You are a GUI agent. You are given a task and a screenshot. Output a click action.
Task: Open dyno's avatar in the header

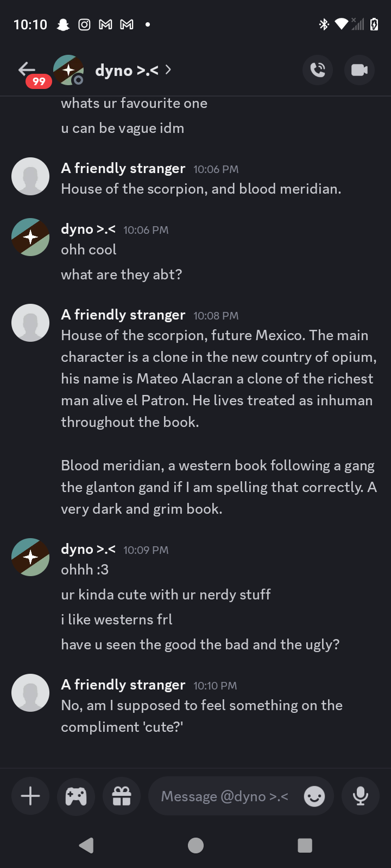pyautogui.click(x=68, y=70)
